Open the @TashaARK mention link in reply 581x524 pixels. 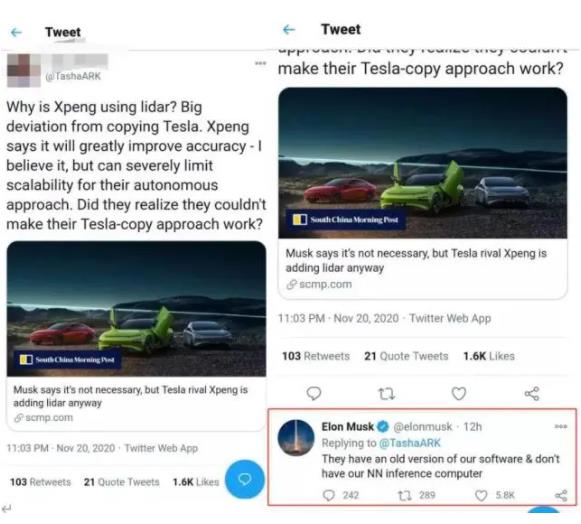410,443
